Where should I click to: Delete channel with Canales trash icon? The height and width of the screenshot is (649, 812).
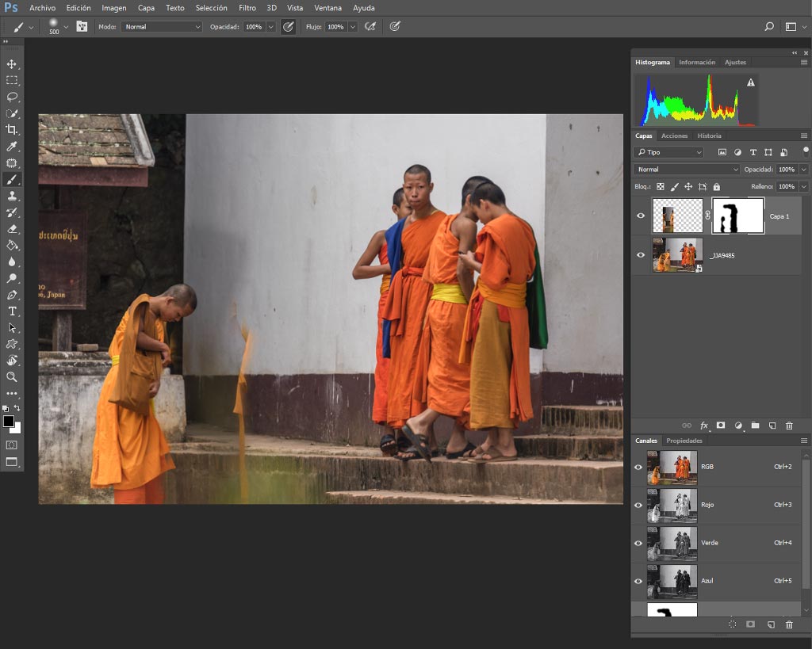pyautogui.click(x=789, y=624)
